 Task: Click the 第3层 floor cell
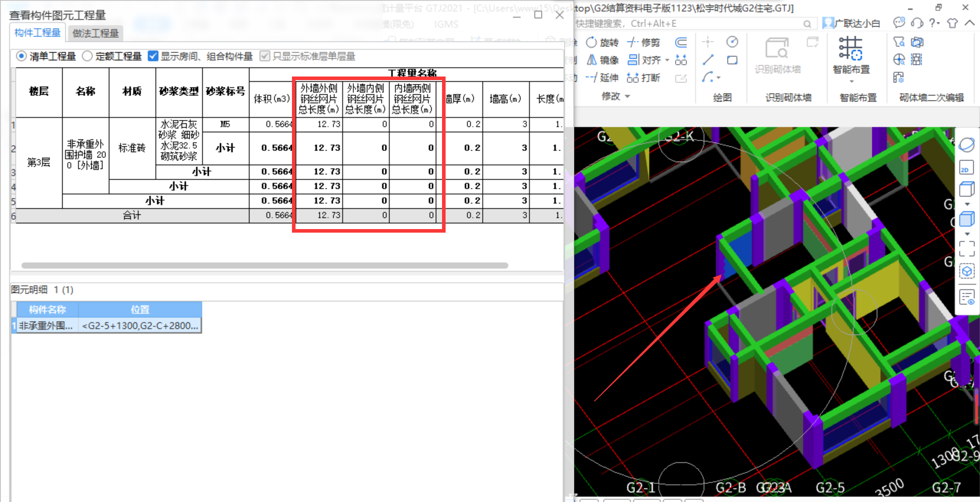pos(39,163)
